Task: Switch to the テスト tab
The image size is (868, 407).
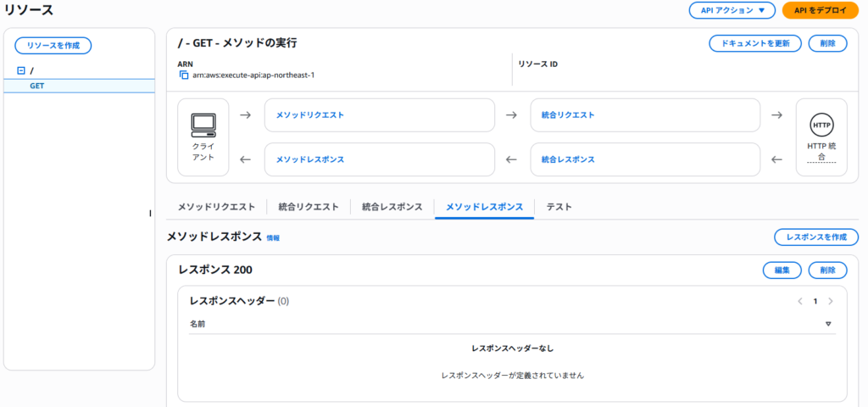Action: tap(559, 207)
